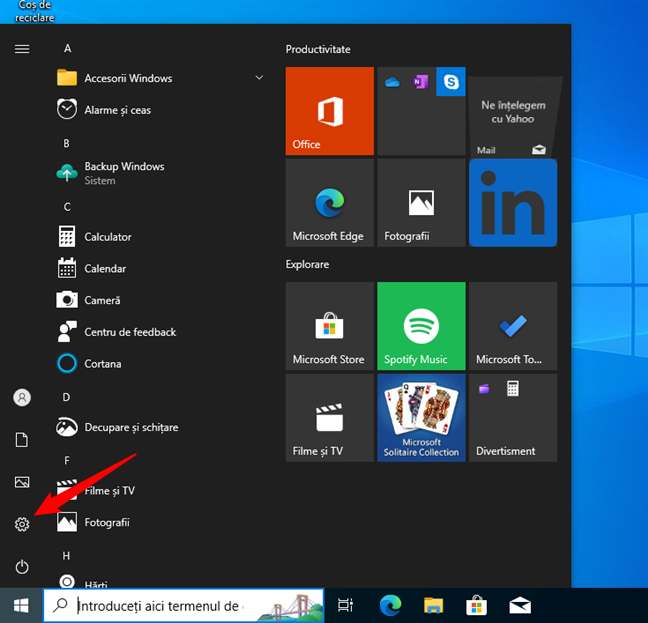Open Microsoft Solitaire Collection tile

tap(421, 419)
